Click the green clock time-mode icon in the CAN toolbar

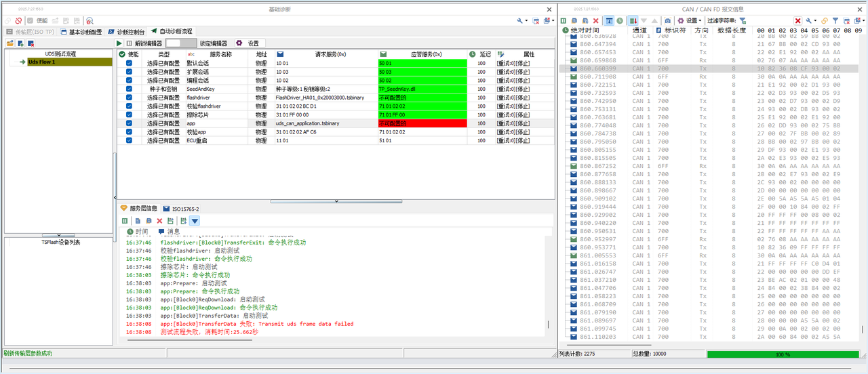pos(620,21)
